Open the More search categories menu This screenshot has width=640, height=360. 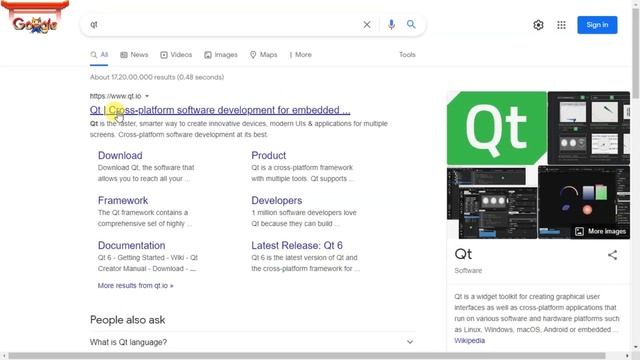coord(300,55)
